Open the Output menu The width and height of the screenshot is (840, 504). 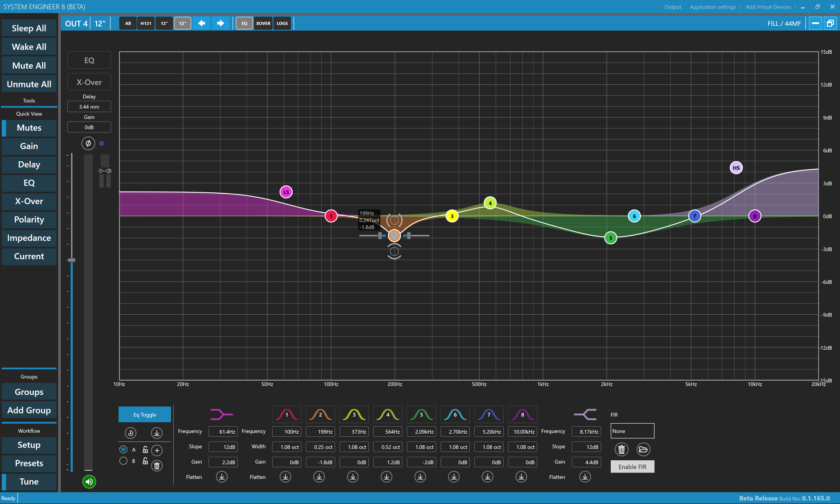click(x=672, y=7)
